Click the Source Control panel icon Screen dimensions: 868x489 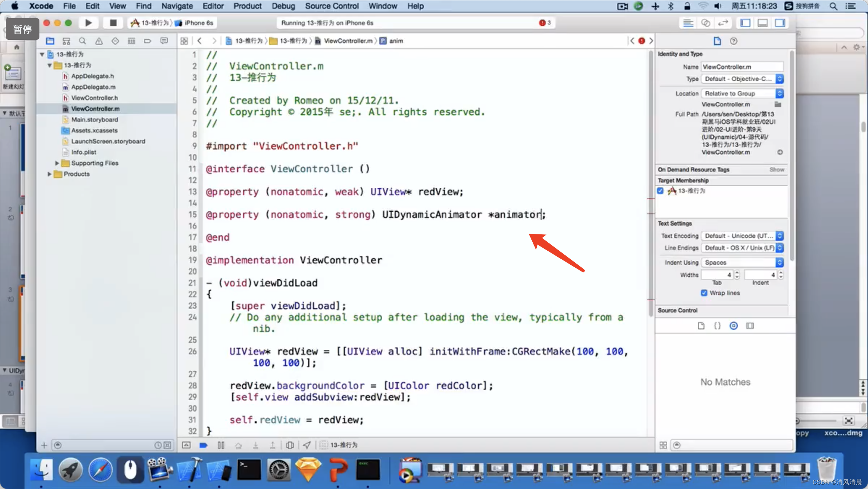click(x=734, y=326)
